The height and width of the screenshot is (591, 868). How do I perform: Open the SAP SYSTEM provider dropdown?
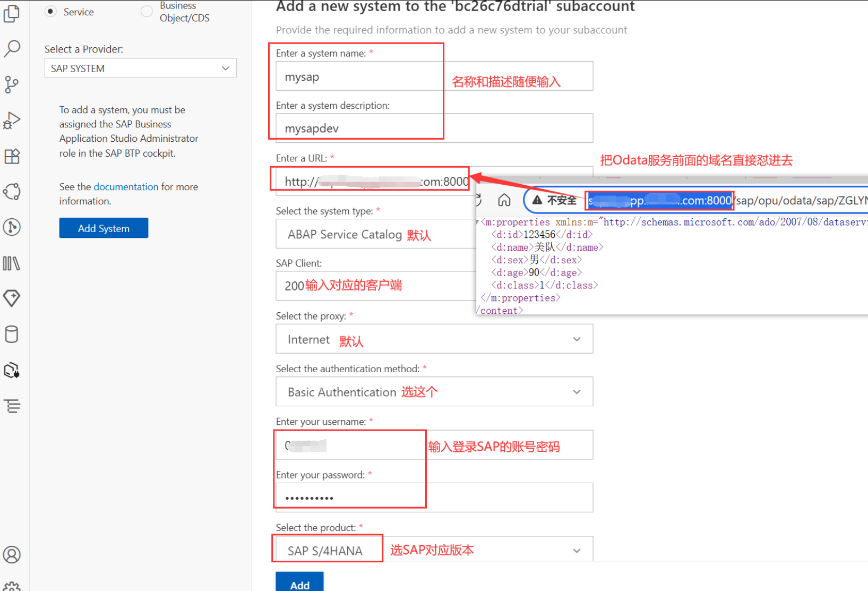click(x=141, y=68)
